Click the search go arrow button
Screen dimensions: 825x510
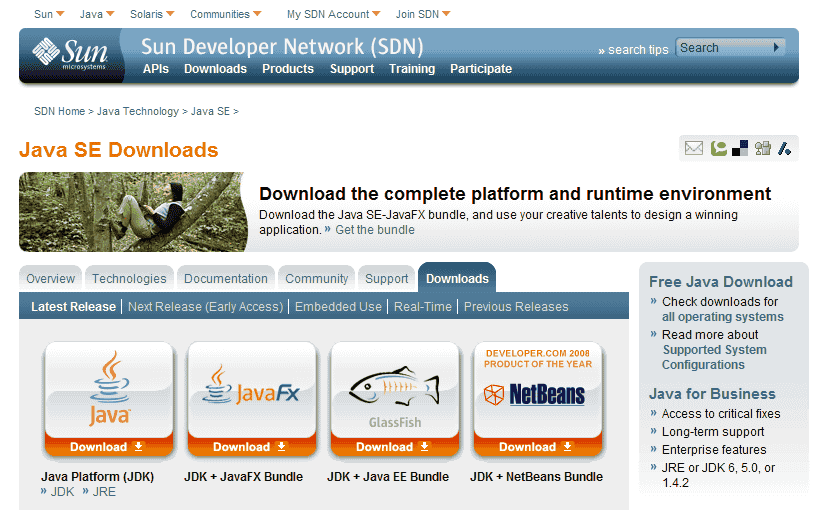(776, 47)
